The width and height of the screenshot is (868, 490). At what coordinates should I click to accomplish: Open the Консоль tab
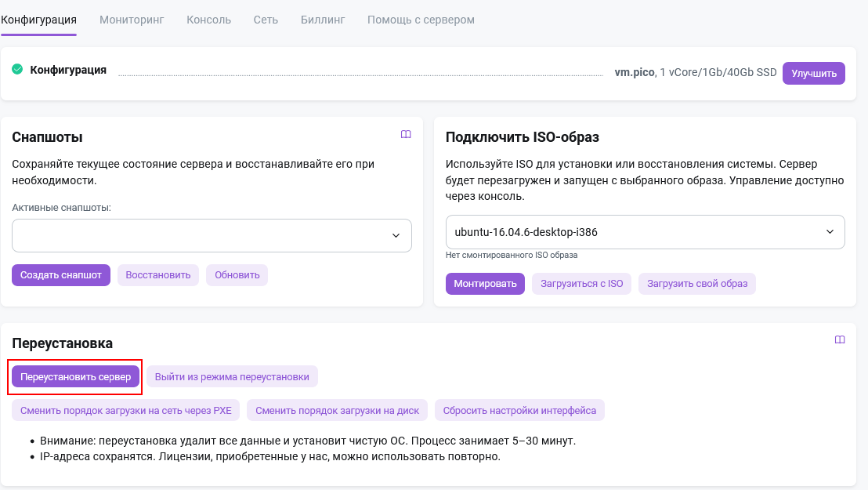tap(208, 20)
